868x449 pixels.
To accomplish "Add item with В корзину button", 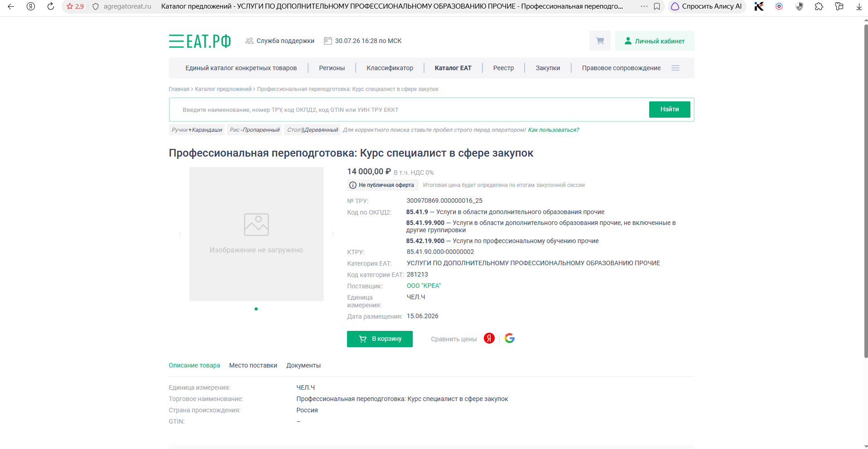I will tap(380, 339).
